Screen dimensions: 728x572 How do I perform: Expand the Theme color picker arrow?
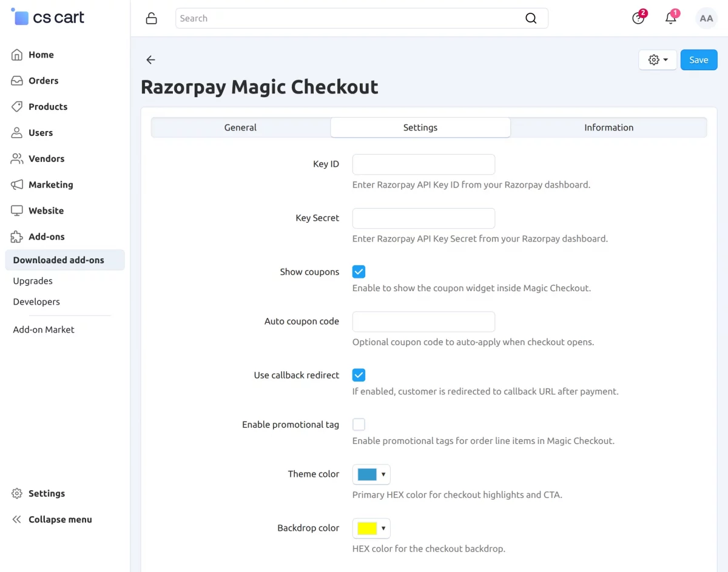click(x=383, y=475)
